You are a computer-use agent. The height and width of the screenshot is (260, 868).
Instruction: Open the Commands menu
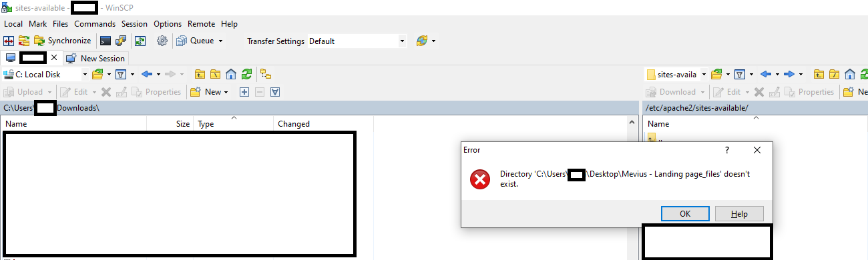(x=95, y=23)
